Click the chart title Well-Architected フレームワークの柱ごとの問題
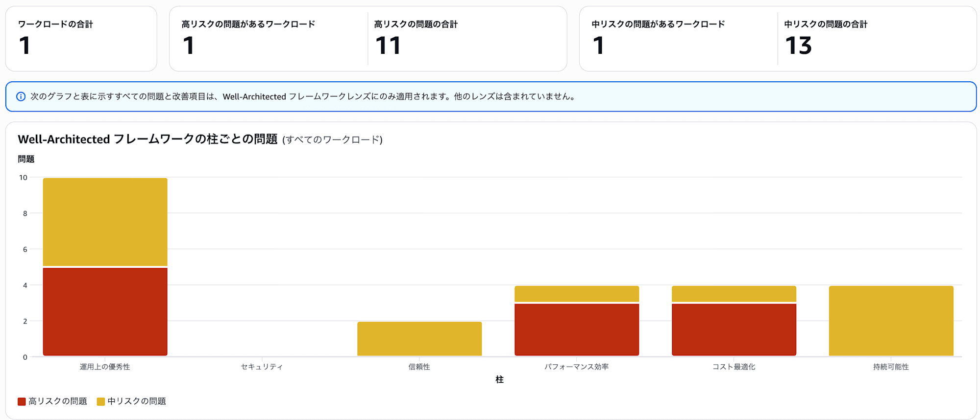The image size is (980, 420). pyautogui.click(x=148, y=139)
